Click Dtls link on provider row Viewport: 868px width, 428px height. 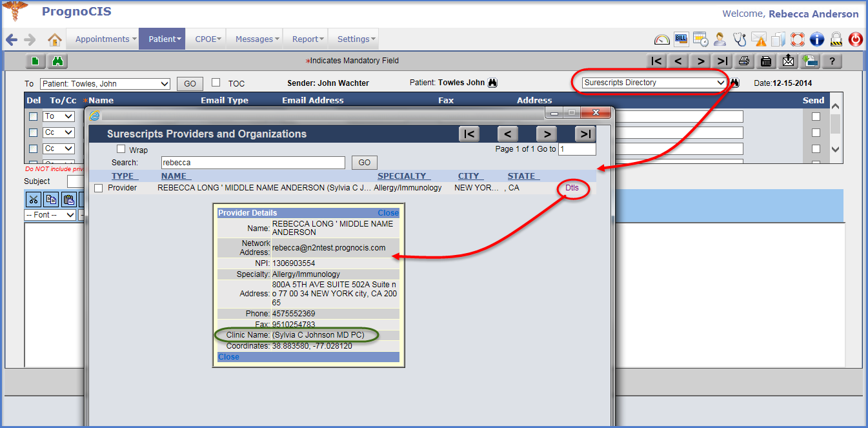pos(572,188)
